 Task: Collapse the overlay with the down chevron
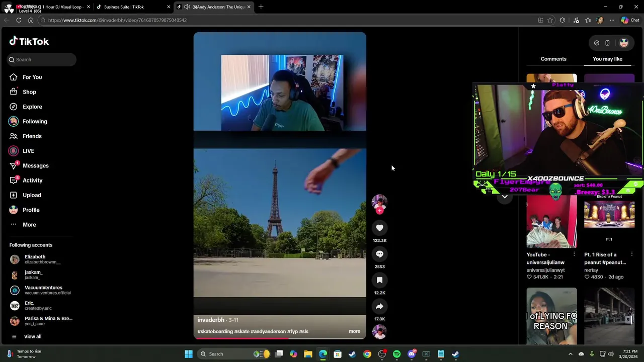point(505,197)
